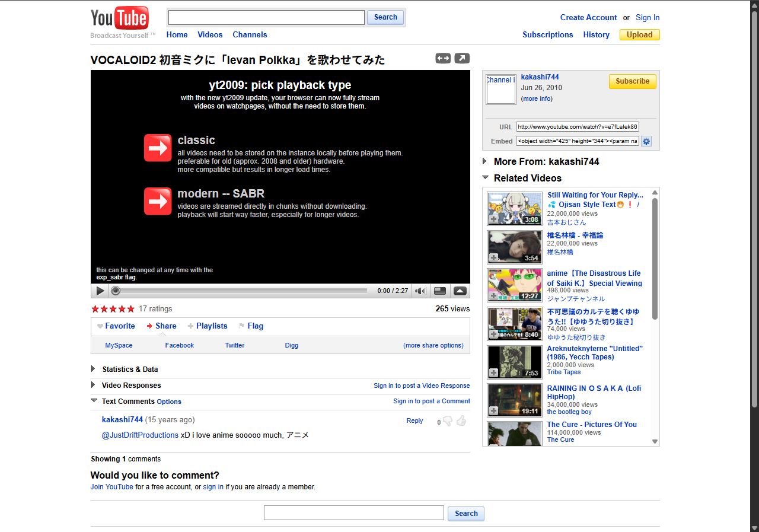
Task: Share video on Twitter
Action: tap(235, 345)
